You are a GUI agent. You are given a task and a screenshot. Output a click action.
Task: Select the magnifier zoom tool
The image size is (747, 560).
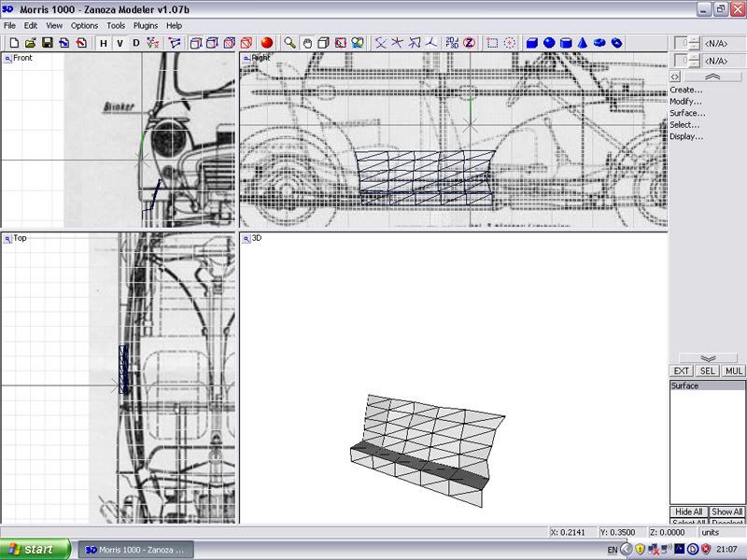290,43
